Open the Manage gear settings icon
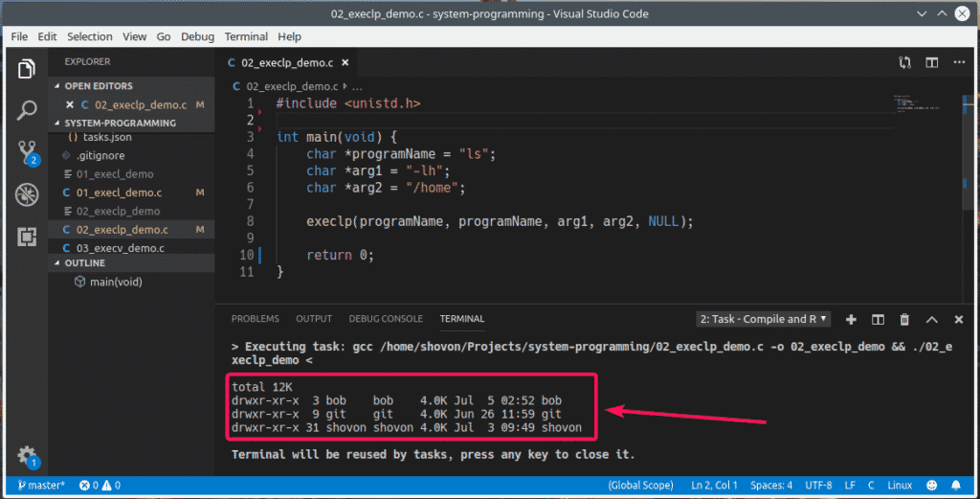Screen dimensions: 980x499 tap(26, 455)
